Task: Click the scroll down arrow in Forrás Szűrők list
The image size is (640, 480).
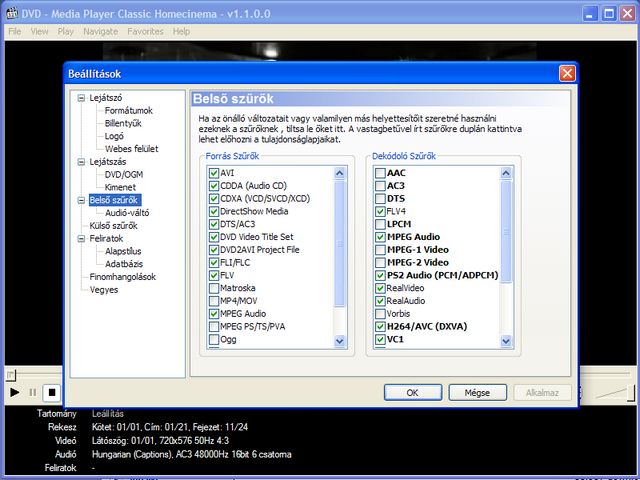Action: [x=340, y=340]
